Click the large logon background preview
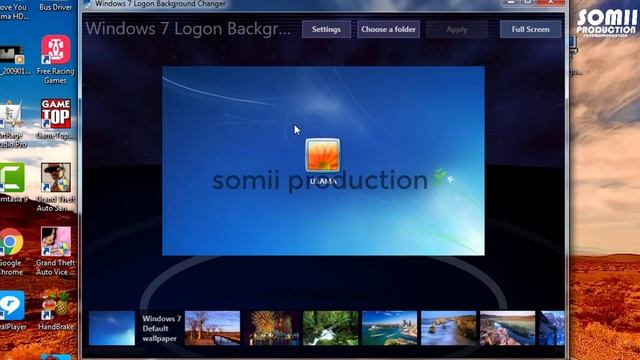 tap(323, 161)
